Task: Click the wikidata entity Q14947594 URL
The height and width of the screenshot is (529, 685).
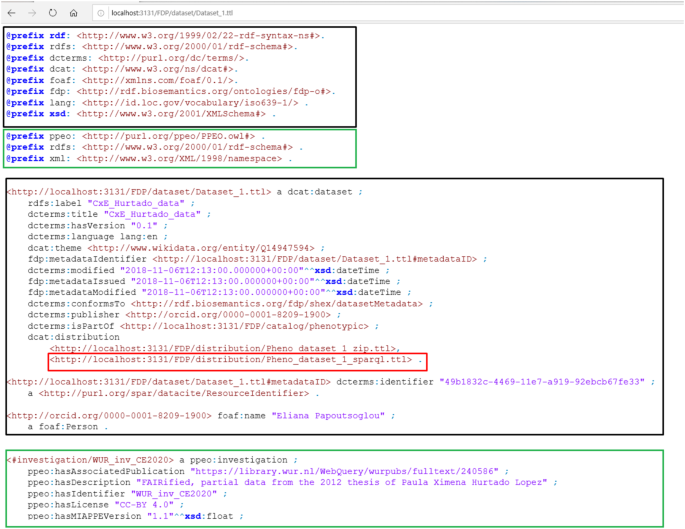Action: [x=201, y=248]
